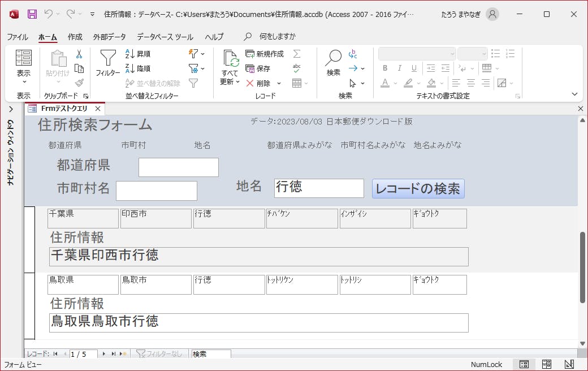Toggle bold text formatting

(x=385, y=67)
